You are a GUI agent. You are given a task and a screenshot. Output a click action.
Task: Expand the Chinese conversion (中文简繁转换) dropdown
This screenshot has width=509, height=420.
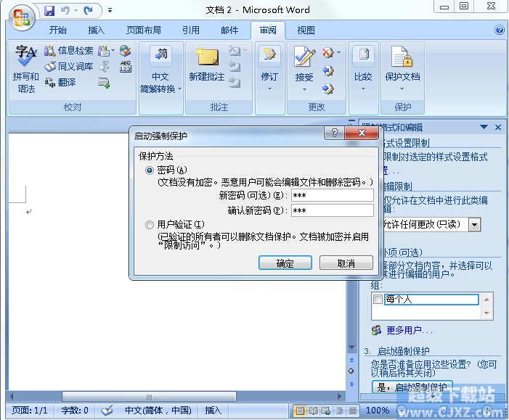(160, 89)
